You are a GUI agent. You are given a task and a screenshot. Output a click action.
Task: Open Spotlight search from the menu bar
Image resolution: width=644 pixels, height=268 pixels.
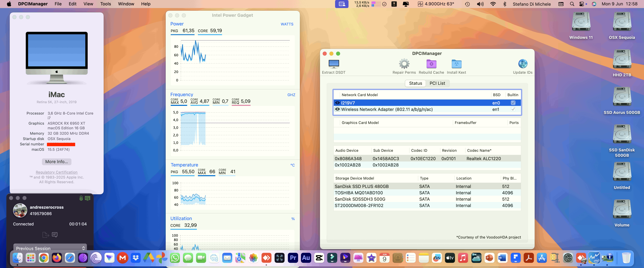(572, 4)
